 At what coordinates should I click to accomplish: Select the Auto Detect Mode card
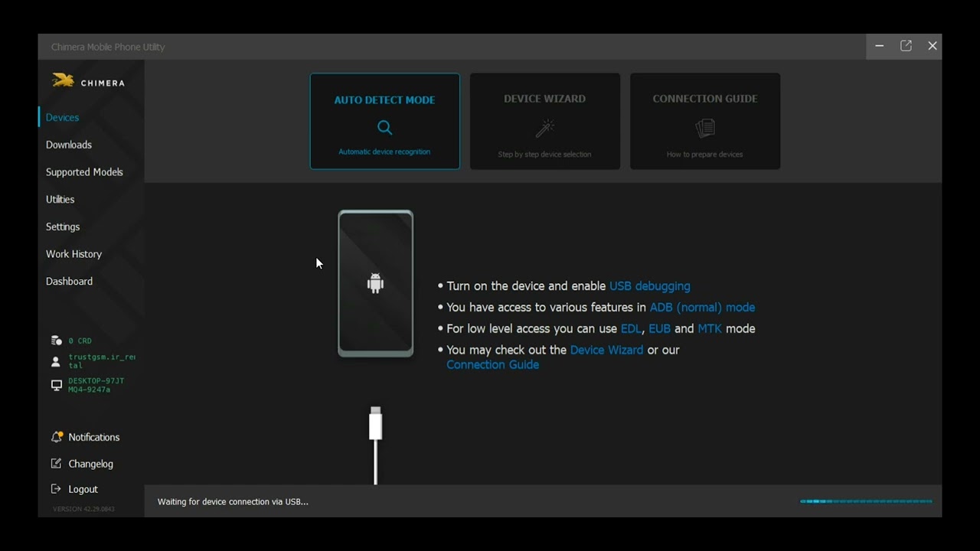(x=385, y=121)
